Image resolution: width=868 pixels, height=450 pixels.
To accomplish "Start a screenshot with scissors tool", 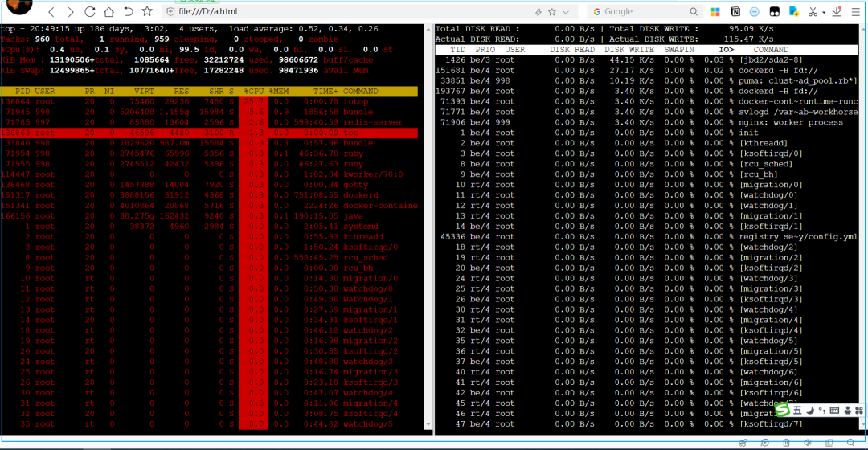I will pos(813,11).
